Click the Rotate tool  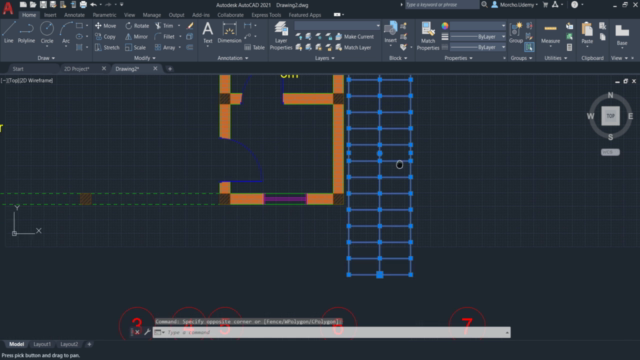137,26
